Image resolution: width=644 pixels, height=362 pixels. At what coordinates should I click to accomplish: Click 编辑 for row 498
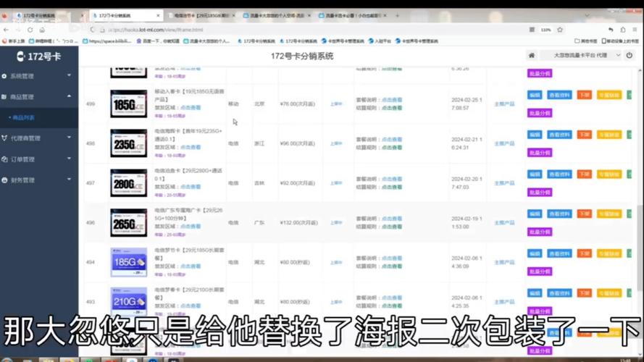point(535,135)
